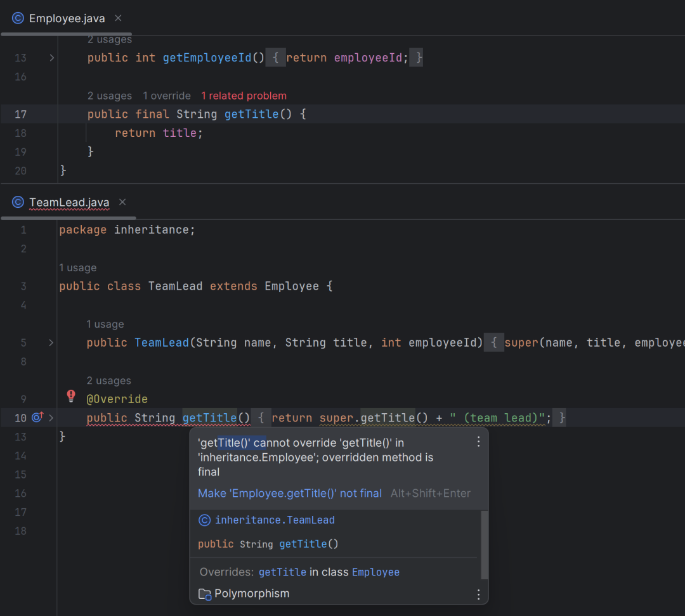Click line number 3 in TeamLead.java gutter
685x616 pixels.
click(x=23, y=286)
